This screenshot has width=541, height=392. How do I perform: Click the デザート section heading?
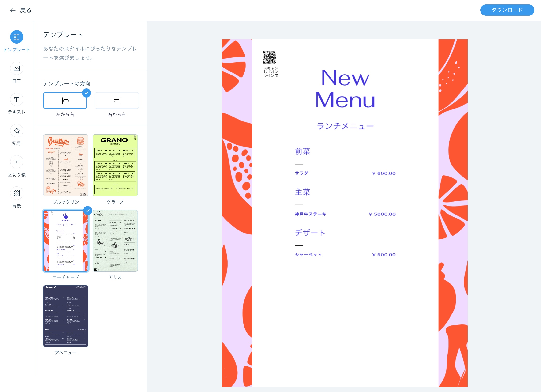click(310, 233)
